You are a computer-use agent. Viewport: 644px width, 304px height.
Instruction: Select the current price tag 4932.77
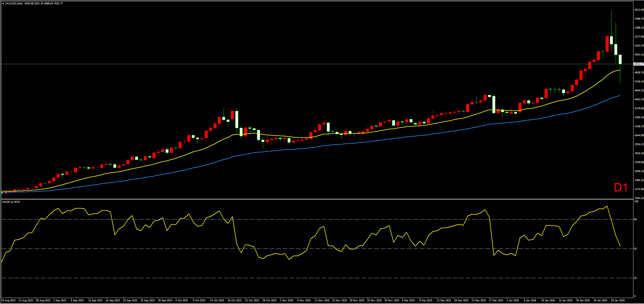[x=639, y=64]
